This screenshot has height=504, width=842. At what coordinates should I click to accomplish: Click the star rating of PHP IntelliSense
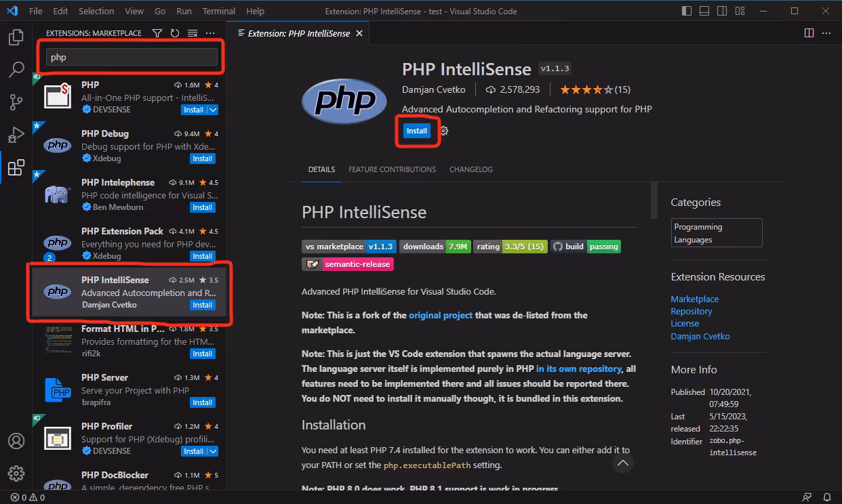point(595,89)
